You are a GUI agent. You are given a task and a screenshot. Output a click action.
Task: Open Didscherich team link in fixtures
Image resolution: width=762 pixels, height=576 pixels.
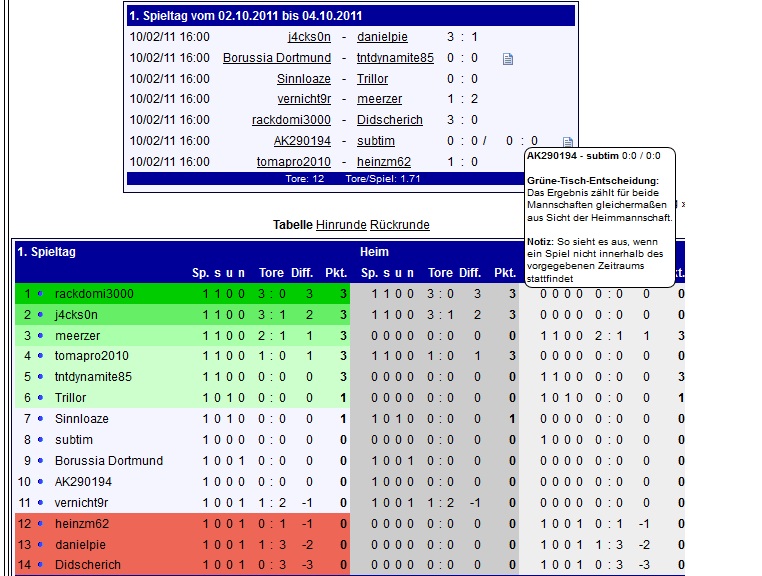pyautogui.click(x=390, y=120)
